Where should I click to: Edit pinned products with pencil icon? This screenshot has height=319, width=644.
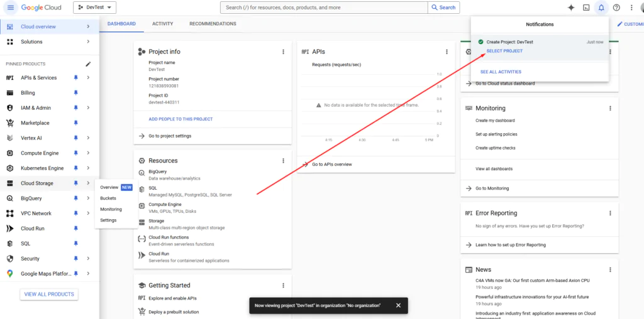coord(88,64)
